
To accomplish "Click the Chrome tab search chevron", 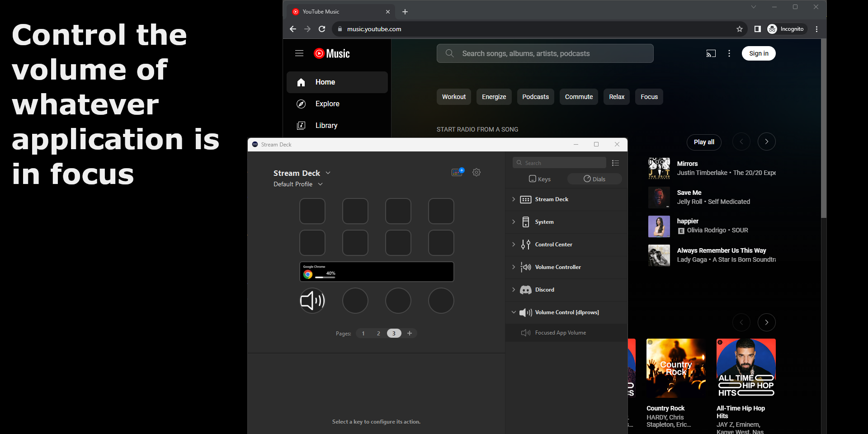I will pos(754,7).
